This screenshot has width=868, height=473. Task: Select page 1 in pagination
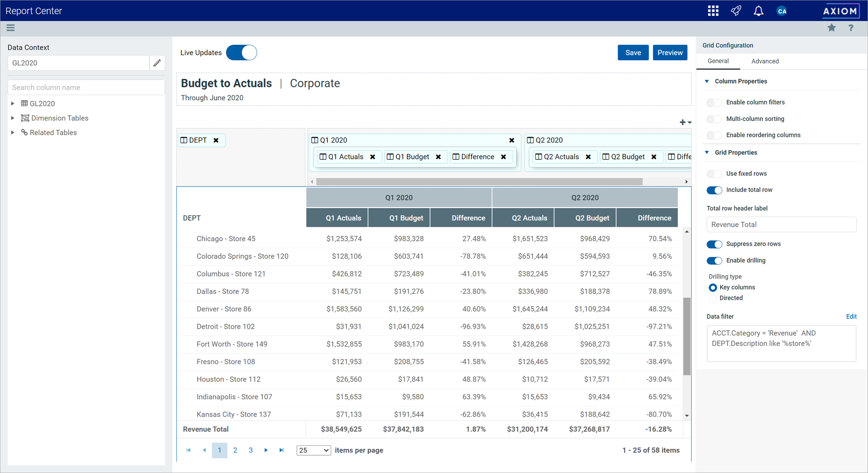pos(220,450)
